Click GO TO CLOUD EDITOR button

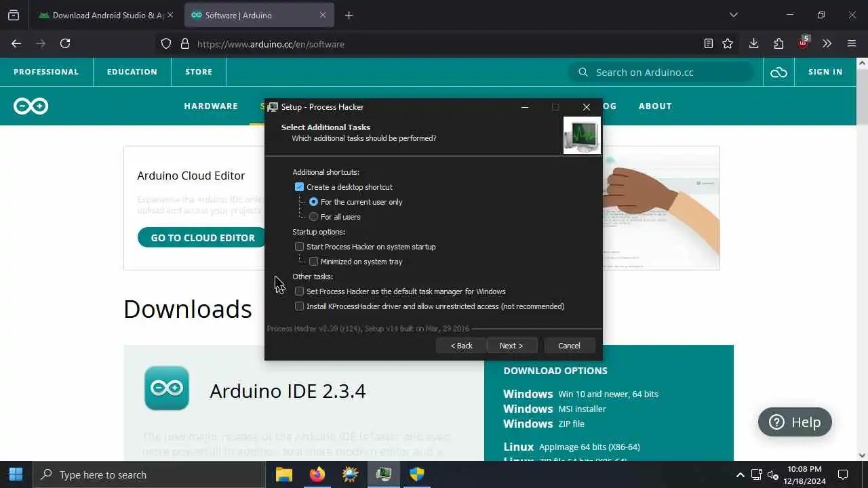203,237
